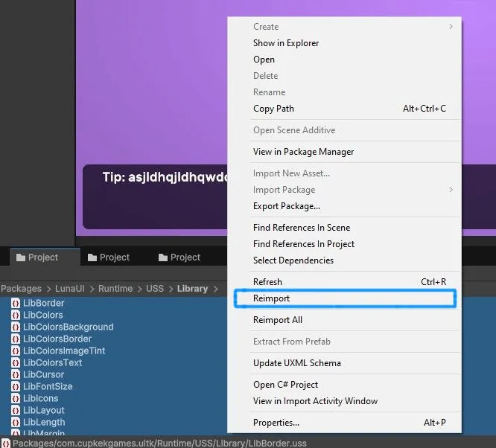Switch to the second Project tab

point(109,257)
